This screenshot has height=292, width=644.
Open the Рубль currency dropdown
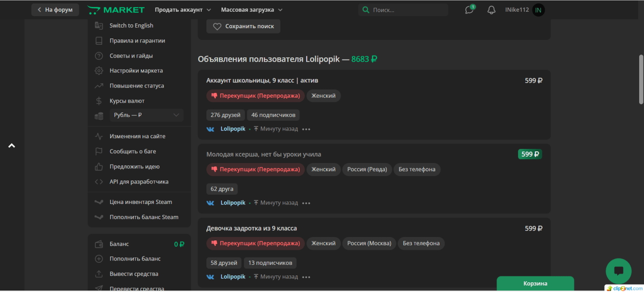146,115
